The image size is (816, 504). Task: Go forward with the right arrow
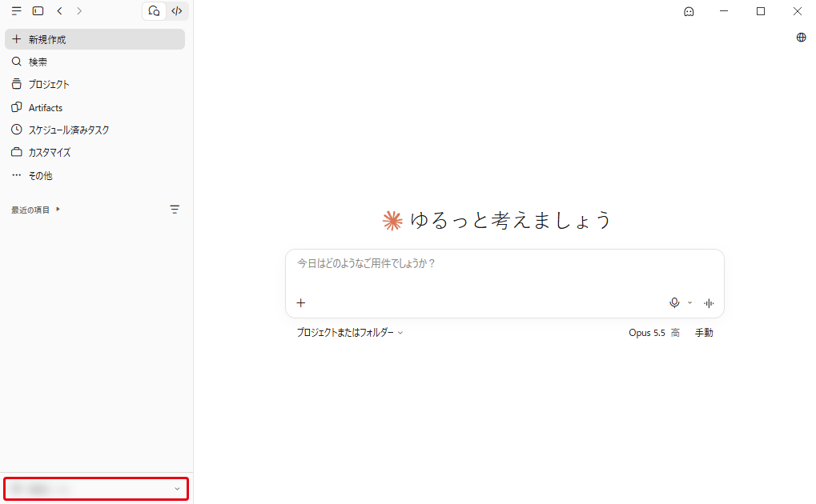point(79,11)
